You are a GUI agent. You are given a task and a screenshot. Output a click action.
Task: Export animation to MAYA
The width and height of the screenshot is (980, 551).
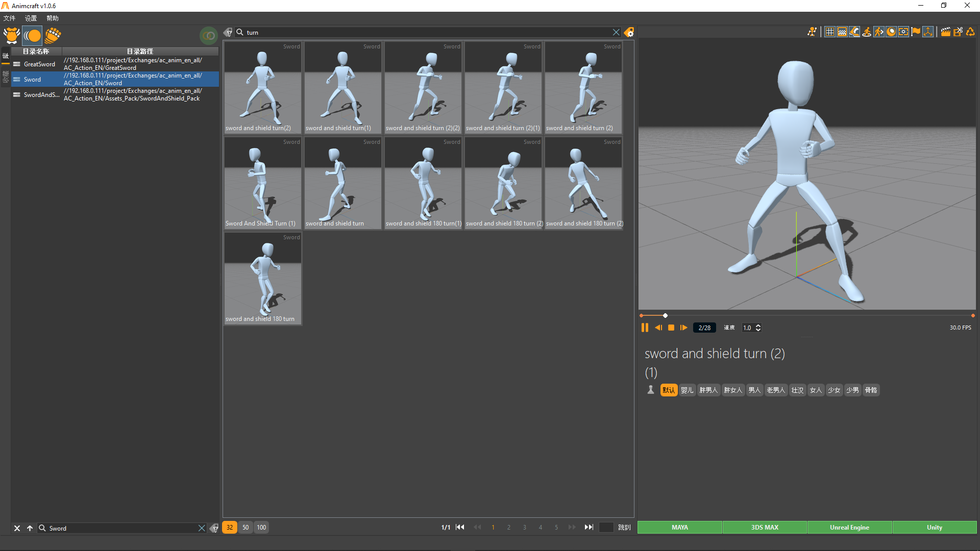(x=680, y=528)
